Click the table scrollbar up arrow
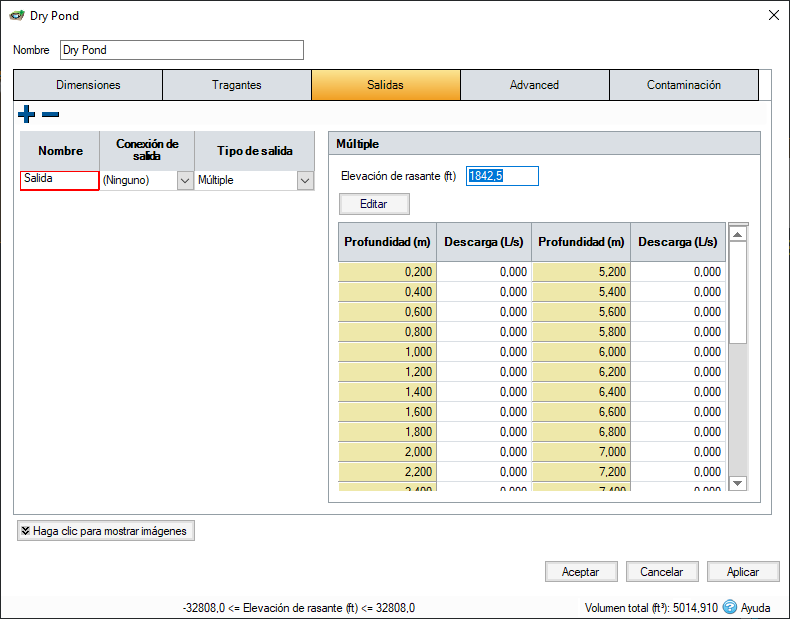 [738, 234]
